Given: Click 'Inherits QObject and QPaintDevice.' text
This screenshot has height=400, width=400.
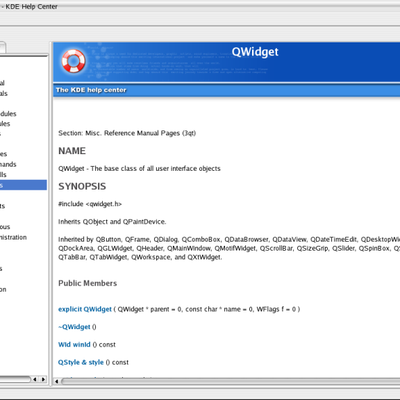Looking at the screenshot, I should pyautogui.click(x=112, y=222).
